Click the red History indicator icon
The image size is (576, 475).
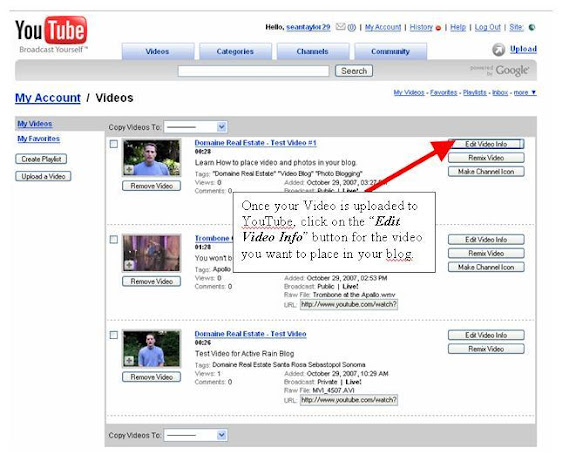pyautogui.click(x=438, y=28)
